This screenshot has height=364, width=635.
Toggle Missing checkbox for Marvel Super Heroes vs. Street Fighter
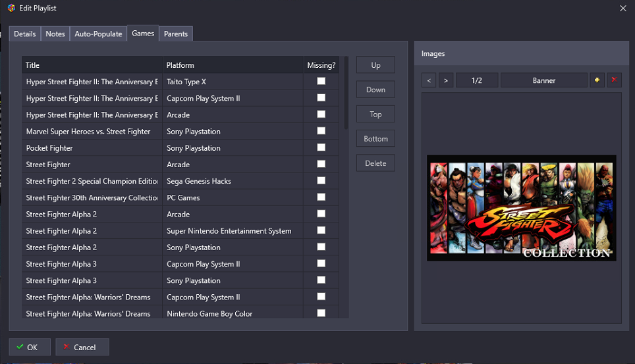tap(321, 131)
